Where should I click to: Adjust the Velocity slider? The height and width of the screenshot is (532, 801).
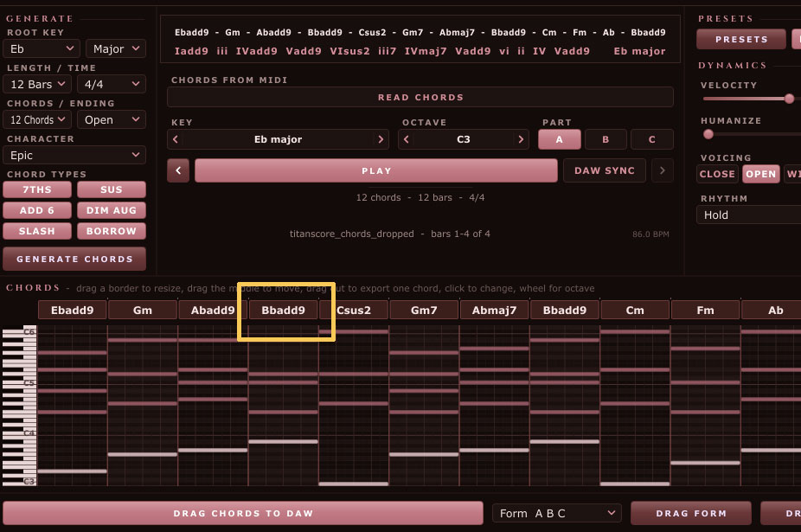click(789, 99)
